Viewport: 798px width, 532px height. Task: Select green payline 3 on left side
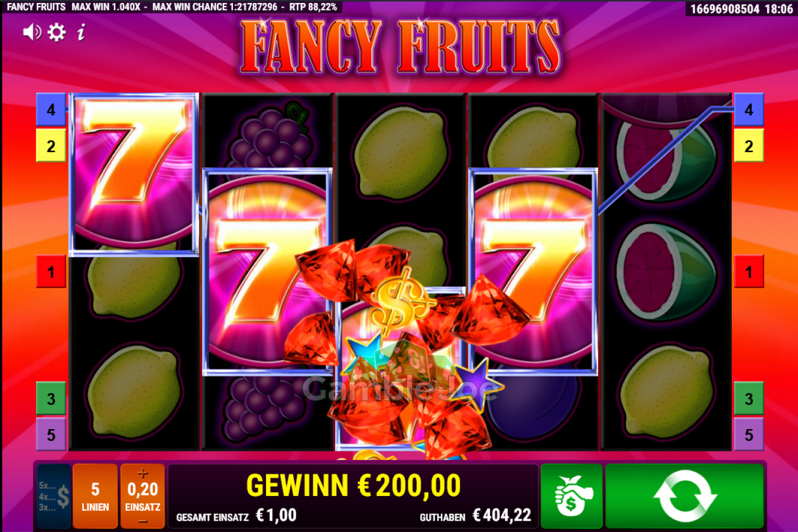pyautogui.click(x=51, y=399)
